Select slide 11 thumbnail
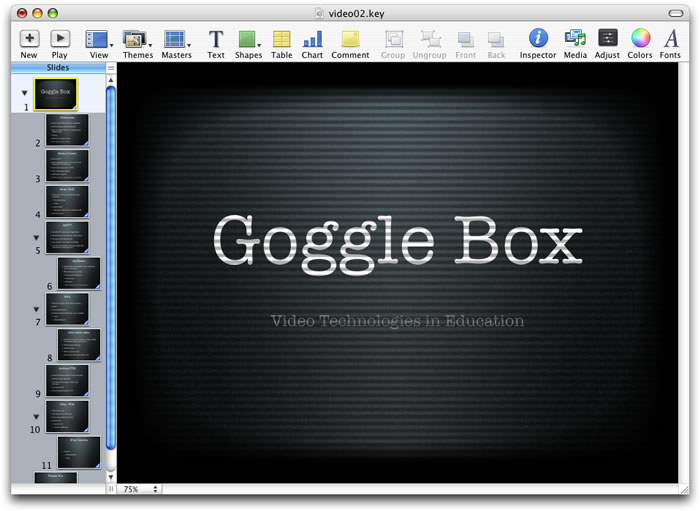Image resolution: width=700 pixels, height=511 pixels. pos(79,452)
